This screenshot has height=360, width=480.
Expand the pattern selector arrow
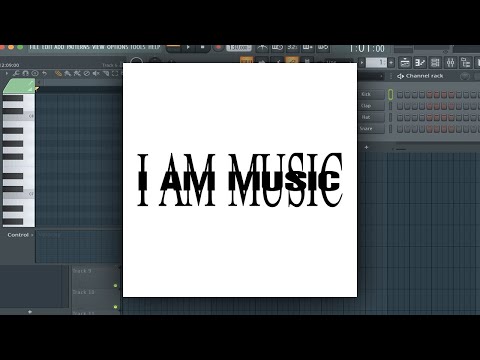coord(362,63)
